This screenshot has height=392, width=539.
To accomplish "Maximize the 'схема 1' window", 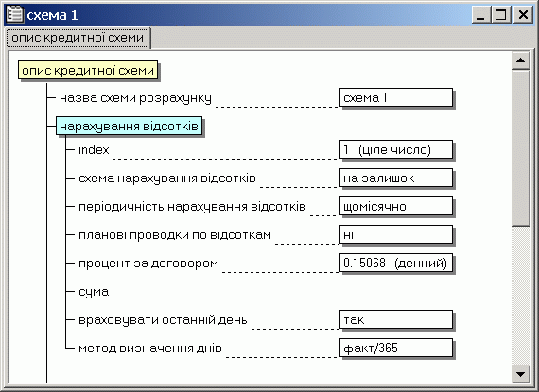I will pyautogui.click(x=500, y=15).
